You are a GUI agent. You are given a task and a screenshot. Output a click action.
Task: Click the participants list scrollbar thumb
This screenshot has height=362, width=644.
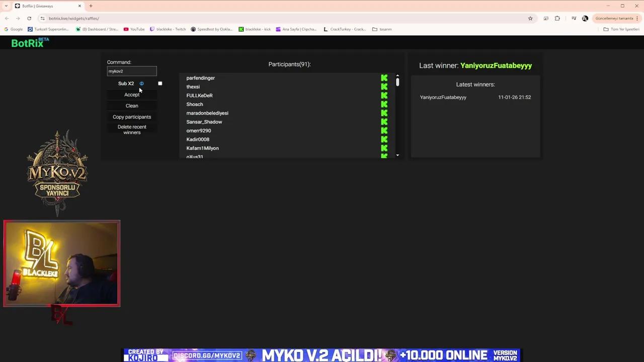[397, 83]
